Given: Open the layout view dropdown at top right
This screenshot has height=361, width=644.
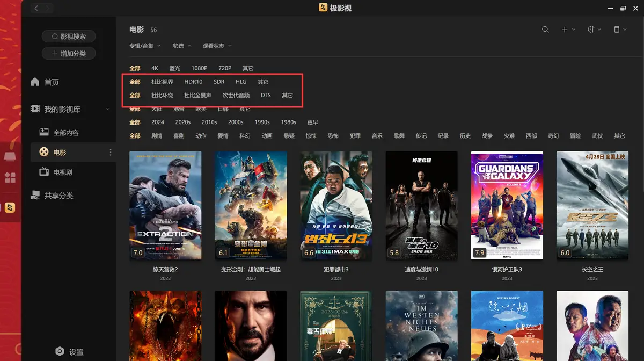Looking at the screenshot, I should (x=620, y=30).
